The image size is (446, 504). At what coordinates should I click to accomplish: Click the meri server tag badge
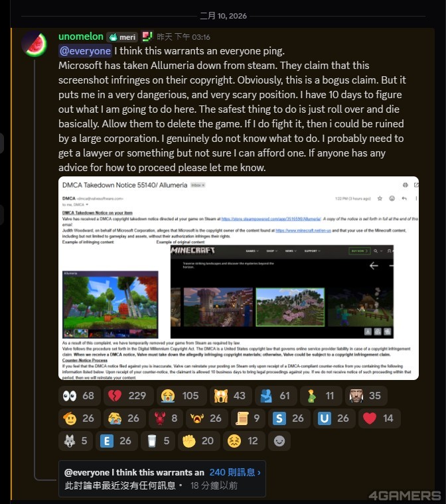pyautogui.click(x=122, y=37)
